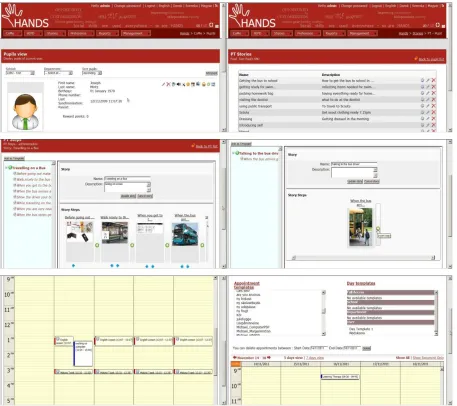Viewport: 457px width, 406px height.
Task: Click the pencil icon on the 'using public transport' row
Action: coord(428,106)
